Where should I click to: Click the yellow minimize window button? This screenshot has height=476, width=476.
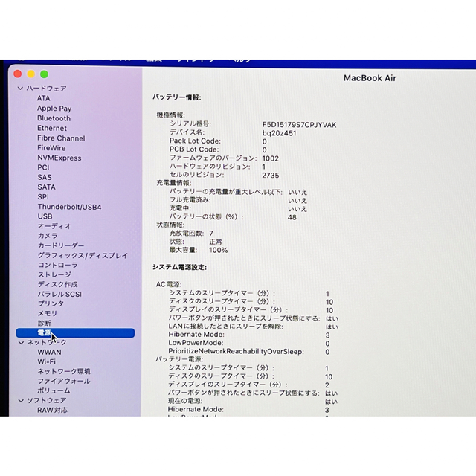[31, 74]
